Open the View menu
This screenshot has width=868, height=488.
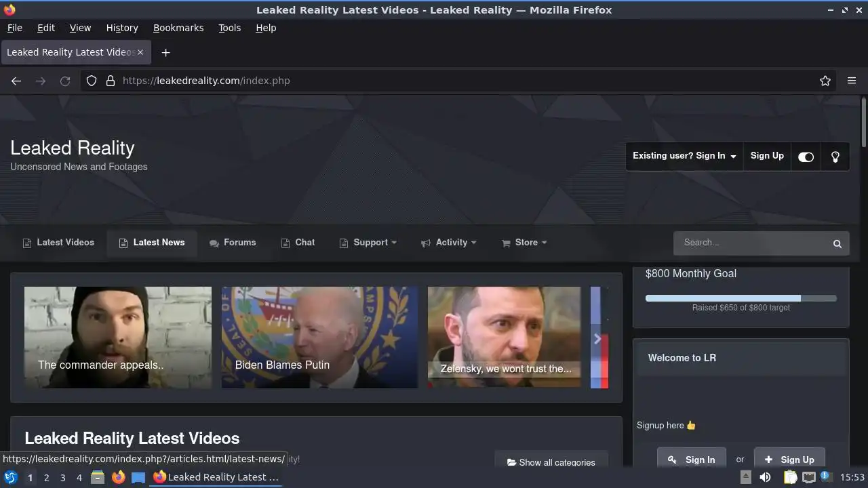click(80, 28)
